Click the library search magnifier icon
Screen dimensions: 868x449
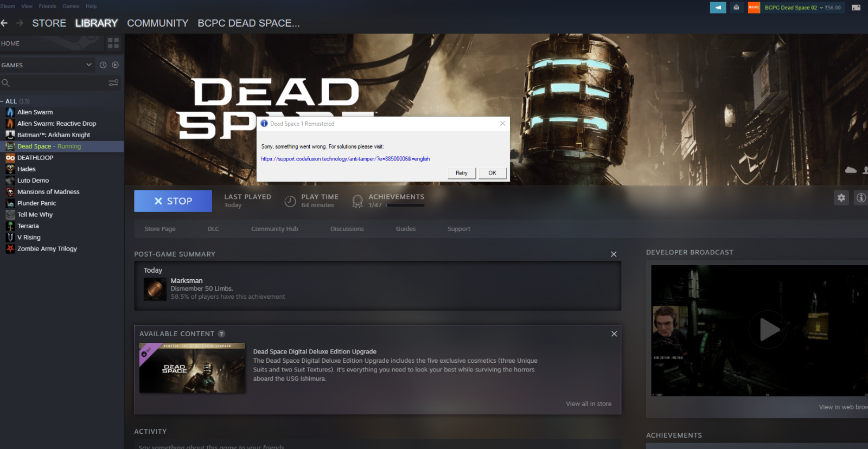[x=5, y=83]
